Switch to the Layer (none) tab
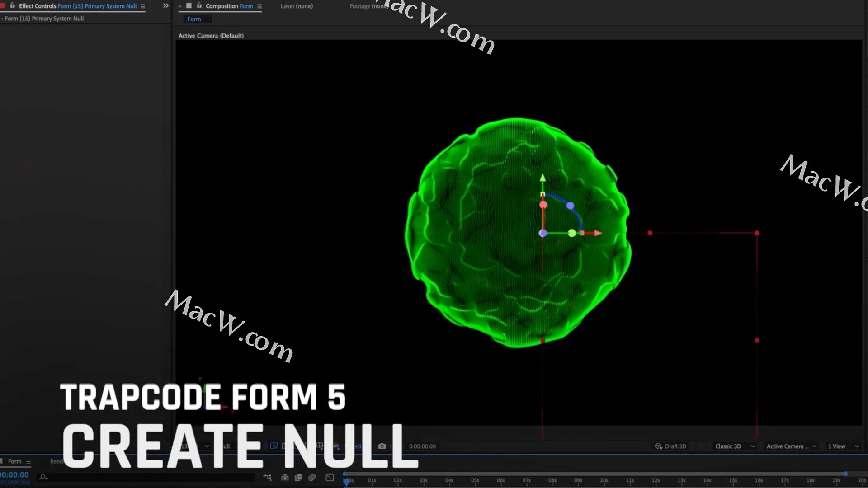Screen dimensions: 868x488 [297, 6]
